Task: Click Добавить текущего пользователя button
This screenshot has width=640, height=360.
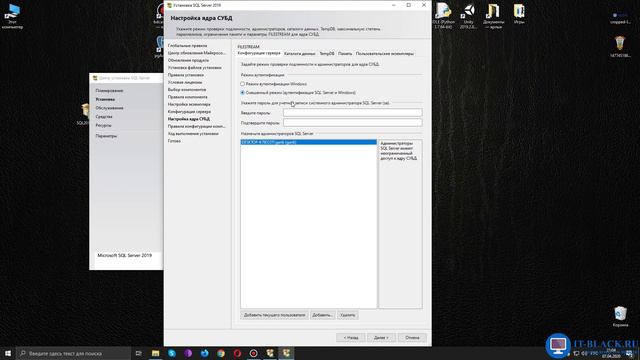Action: [x=274, y=315]
